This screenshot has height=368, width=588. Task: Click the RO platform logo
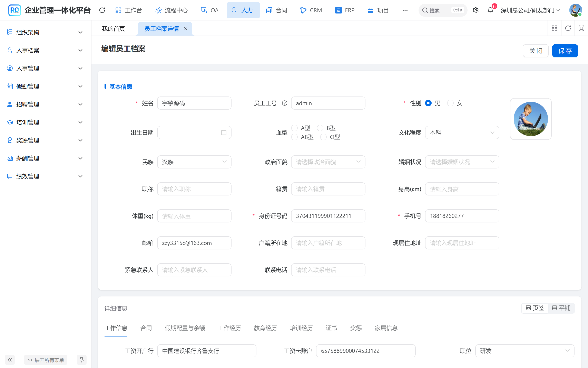coord(14,10)
